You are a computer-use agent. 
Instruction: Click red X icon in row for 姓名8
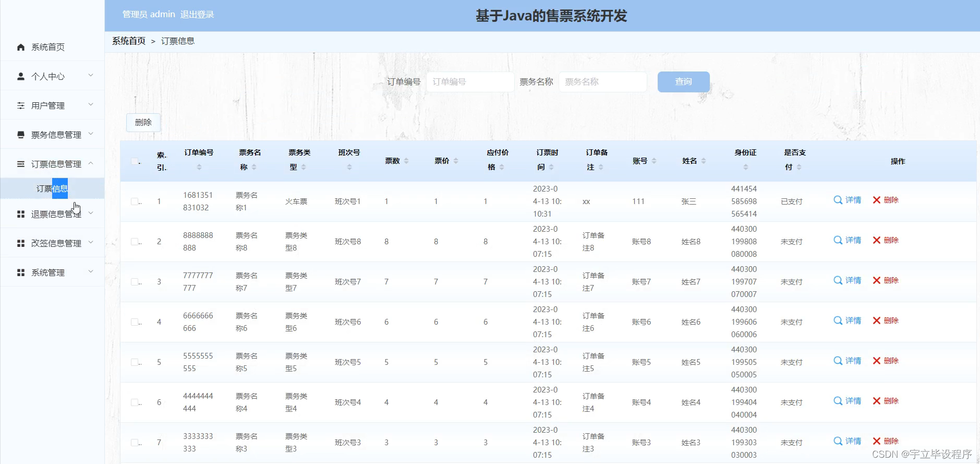coord(877,240)
